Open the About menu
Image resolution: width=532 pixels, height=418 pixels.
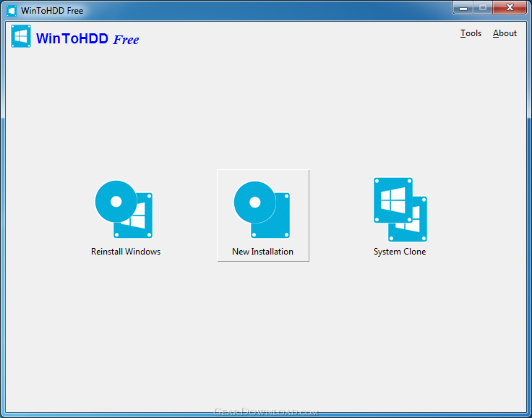(505, 33)
